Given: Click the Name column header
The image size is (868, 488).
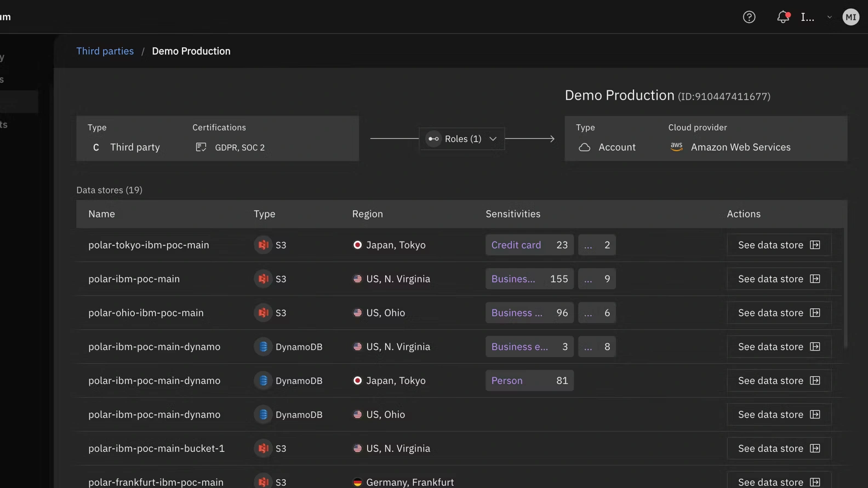Looking at the screenshot, I should 102,214.
